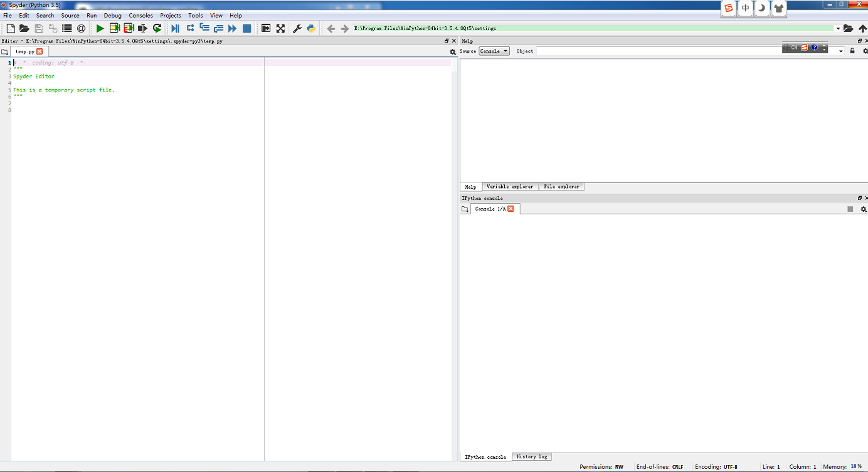Viewport: 868px width, 472px height.
Task: Open the working directory dropdown arrow
Action: pyautogui.click(x=839, y=28)
